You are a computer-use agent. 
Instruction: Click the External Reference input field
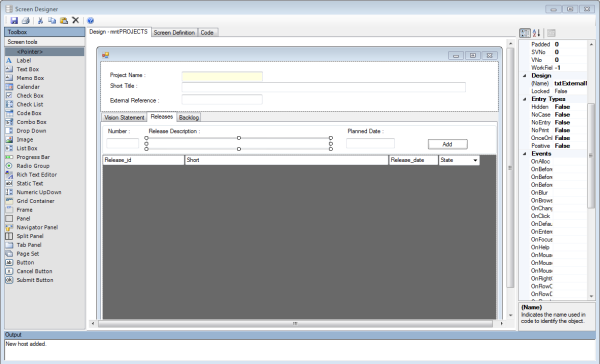tap(222, 100)
